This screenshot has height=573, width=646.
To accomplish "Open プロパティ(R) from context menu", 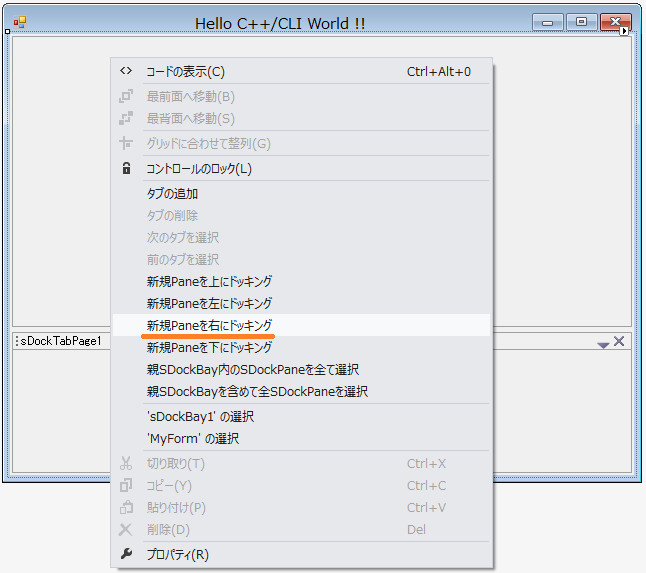I will [302, 554].
